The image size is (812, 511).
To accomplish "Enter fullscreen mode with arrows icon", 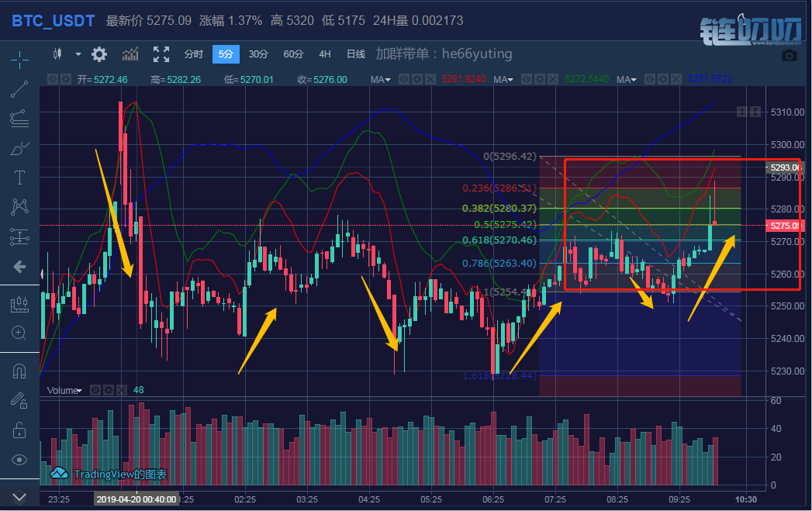I will tap(161, 54).
